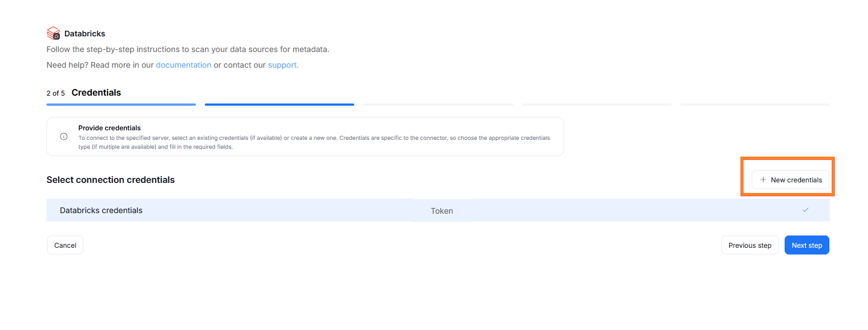Add new credentials with the plus button
The image size is (868, 330).
click(790, 180)
